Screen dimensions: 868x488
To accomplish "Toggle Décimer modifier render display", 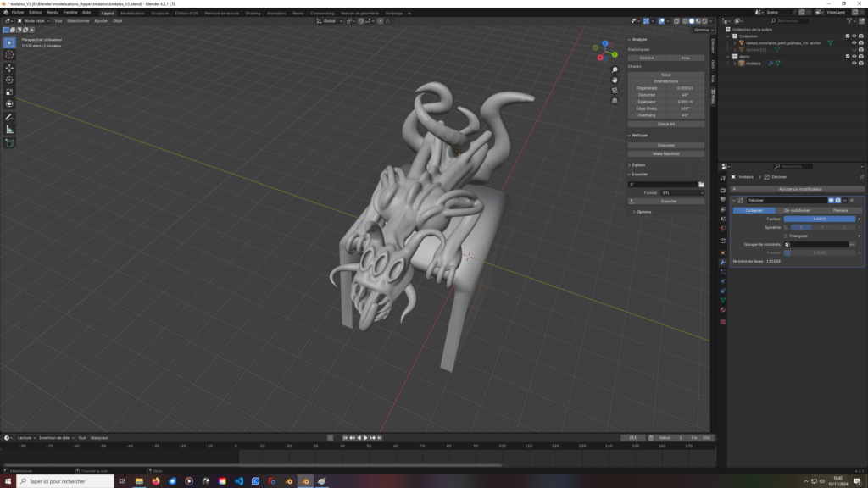I will 838,200.
